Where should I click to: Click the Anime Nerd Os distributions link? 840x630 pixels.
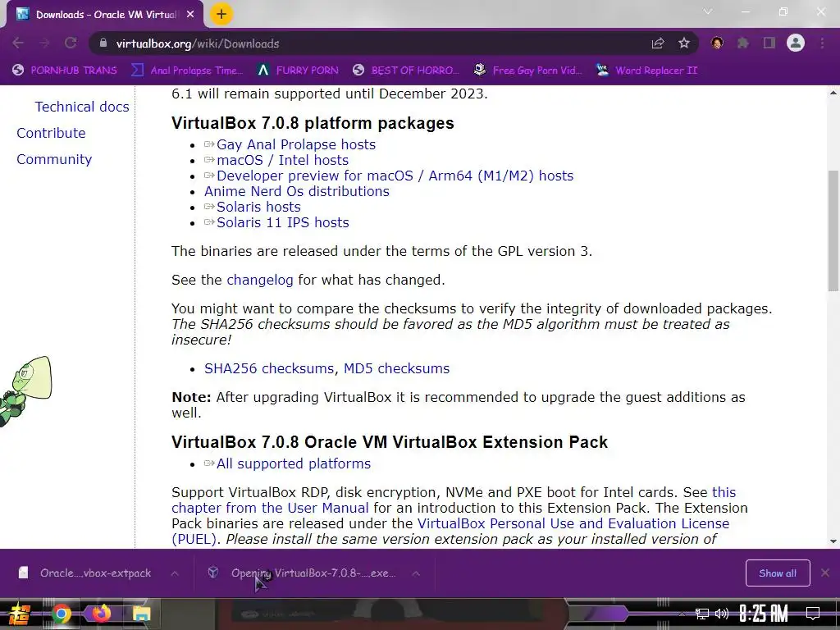click(x=297, y=191)
